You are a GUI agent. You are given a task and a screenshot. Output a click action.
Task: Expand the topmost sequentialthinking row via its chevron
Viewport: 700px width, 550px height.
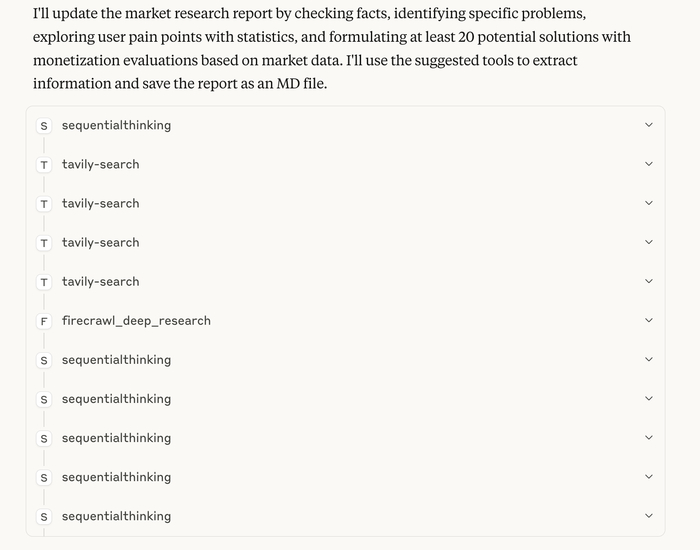[x=648, y=126]
